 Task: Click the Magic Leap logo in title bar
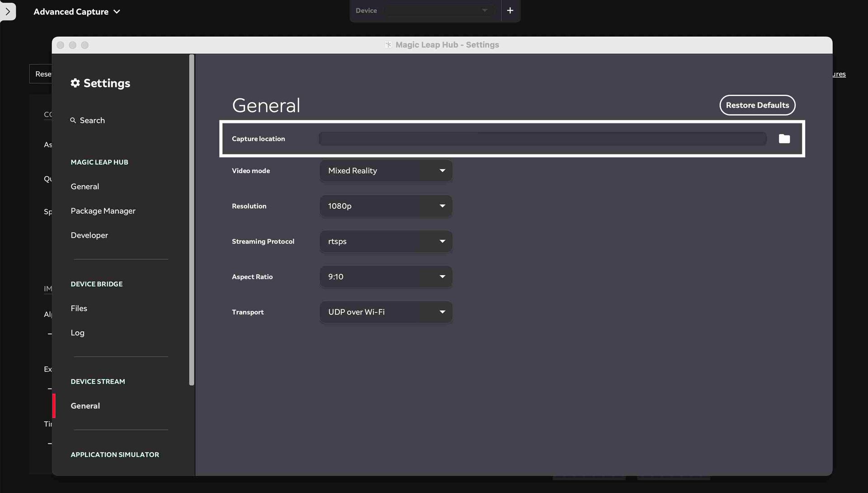[388, 45]
